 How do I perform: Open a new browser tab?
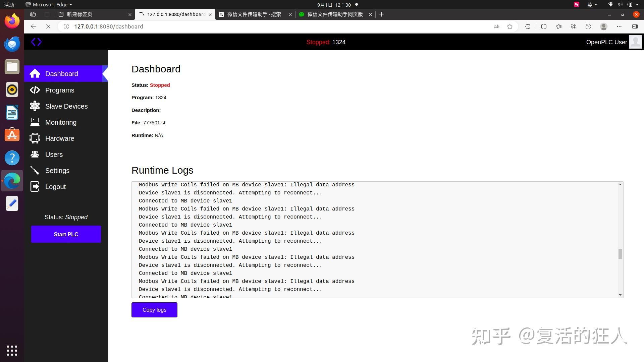pyautogui.click(x=381, y=14)
